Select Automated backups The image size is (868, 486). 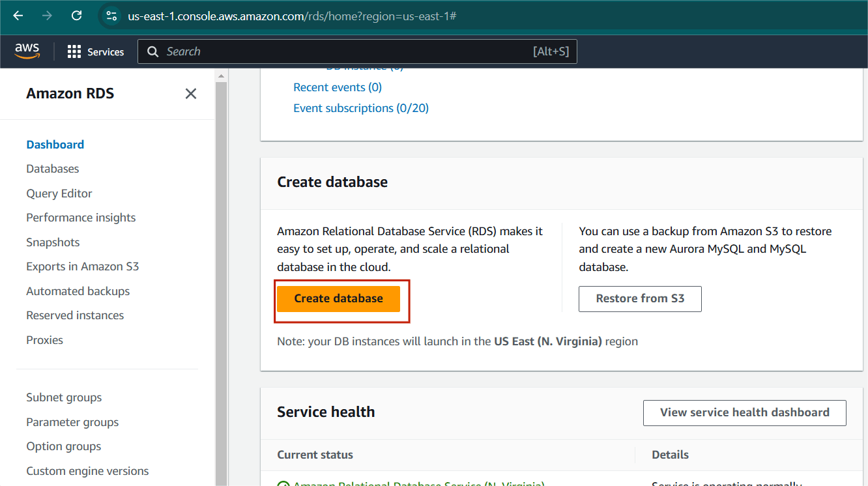point(78,291)
